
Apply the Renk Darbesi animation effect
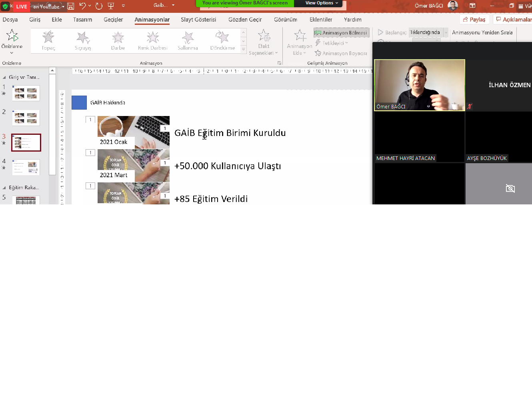[x=153, y=40]
